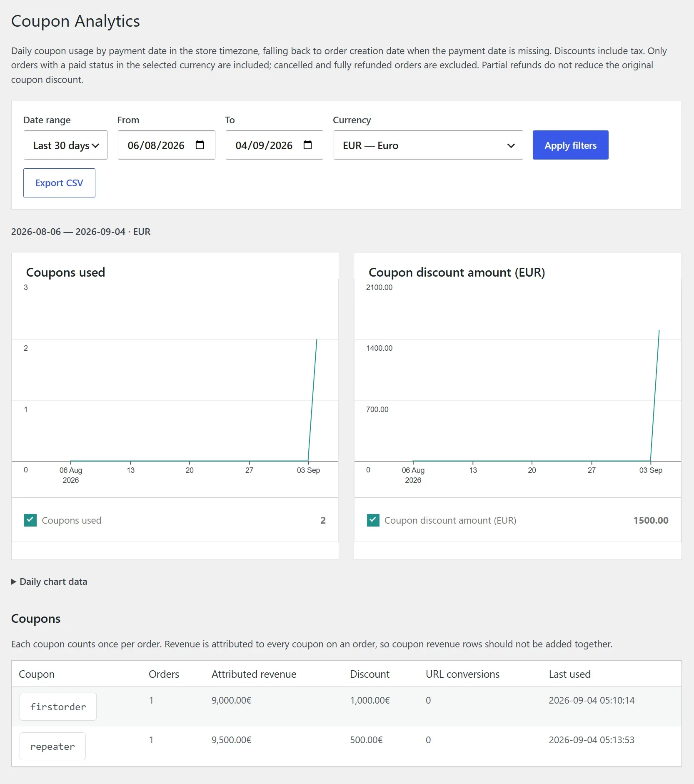Viewport: 694px width, 784px height.
Task: Click the Last used column header
Action: click(569, 674)
